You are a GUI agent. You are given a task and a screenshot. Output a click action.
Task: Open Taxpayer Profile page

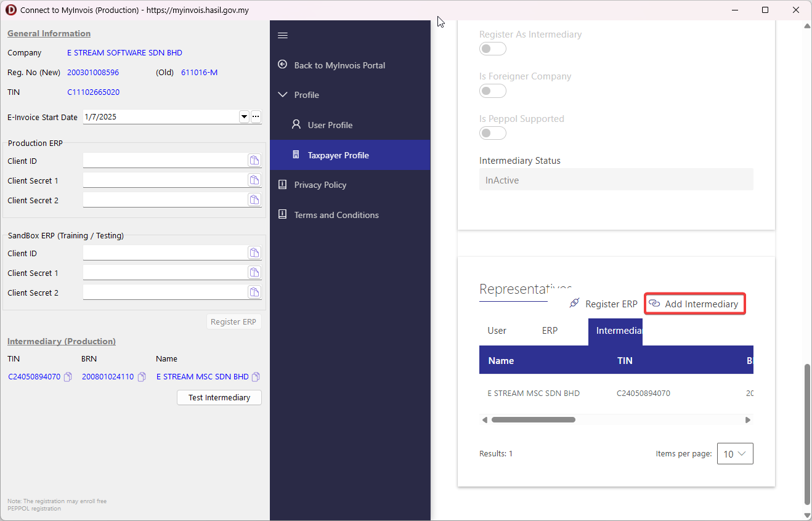350,155
